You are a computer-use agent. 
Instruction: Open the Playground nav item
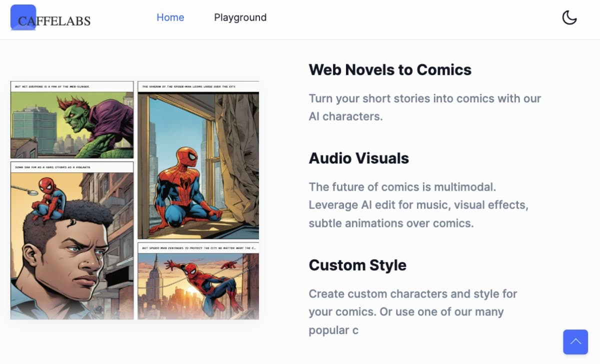[x=240, y=17]
